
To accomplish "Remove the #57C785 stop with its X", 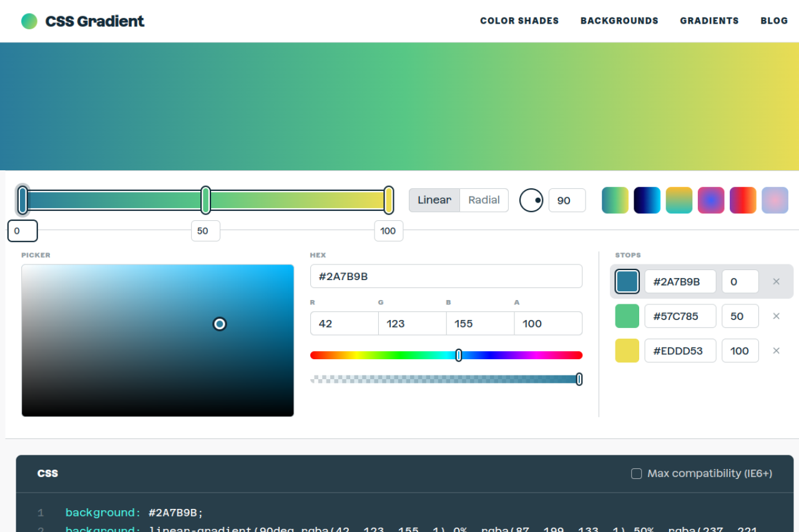I will tap(777, 316).
